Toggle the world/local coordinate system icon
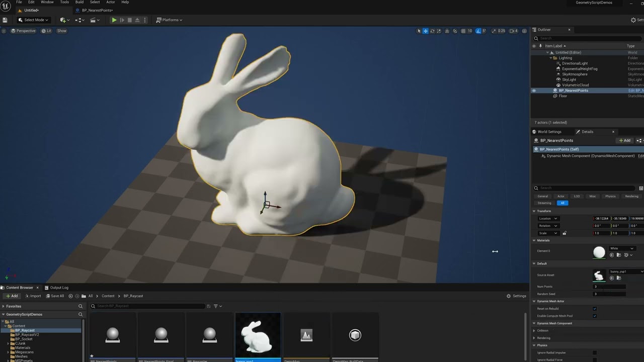The height and width of the screenshot is (362, 644). (447, 31)
